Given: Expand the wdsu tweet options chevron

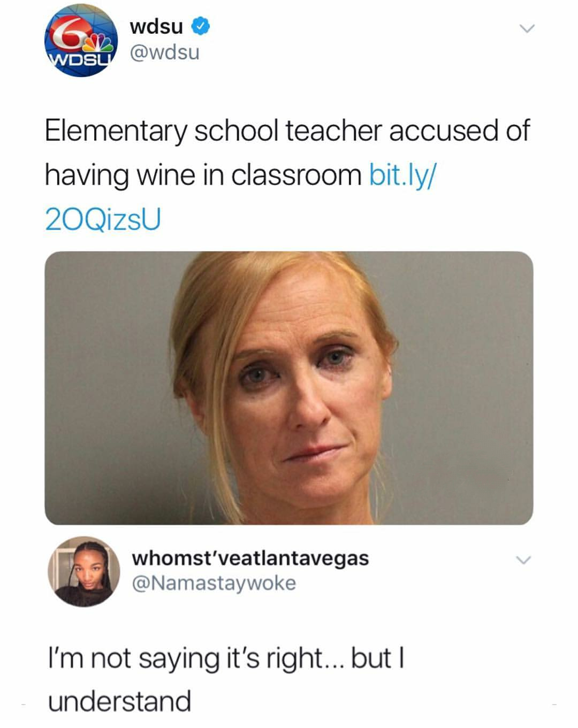Looking at the screenshot, I should (527, 28).
